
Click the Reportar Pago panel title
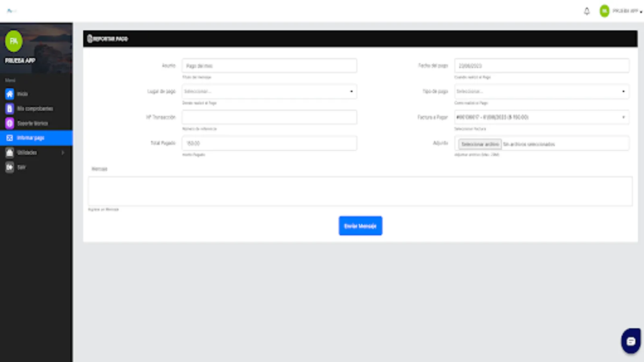(x=110, y=39)
